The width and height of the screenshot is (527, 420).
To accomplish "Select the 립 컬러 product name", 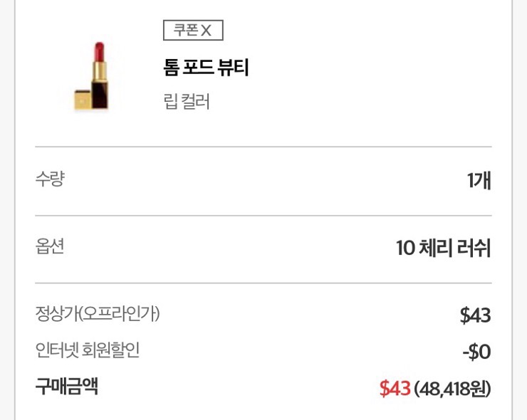I will pyautogui.click(x=187, y=102).
